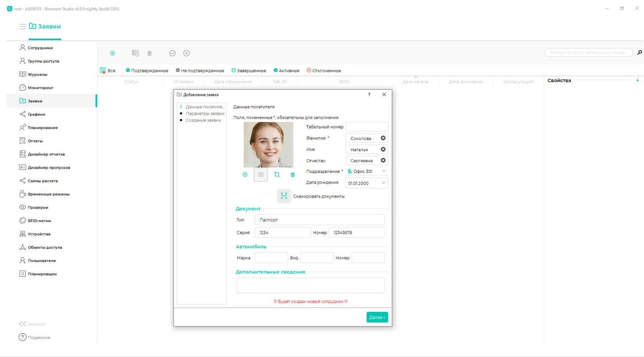This screenshot has width=644, height=357.
Task: Open Устройства in the sidebar
Action: (39, 234)
